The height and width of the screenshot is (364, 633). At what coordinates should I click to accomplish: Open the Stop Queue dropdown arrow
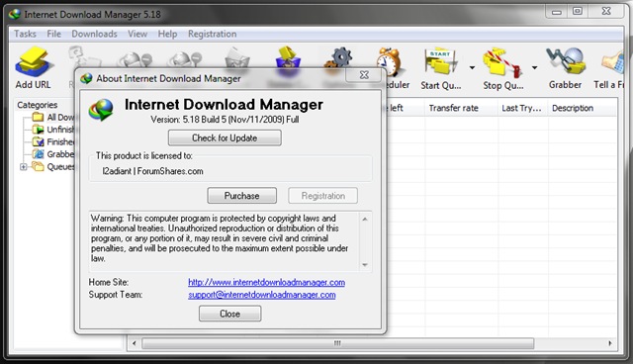534,67
